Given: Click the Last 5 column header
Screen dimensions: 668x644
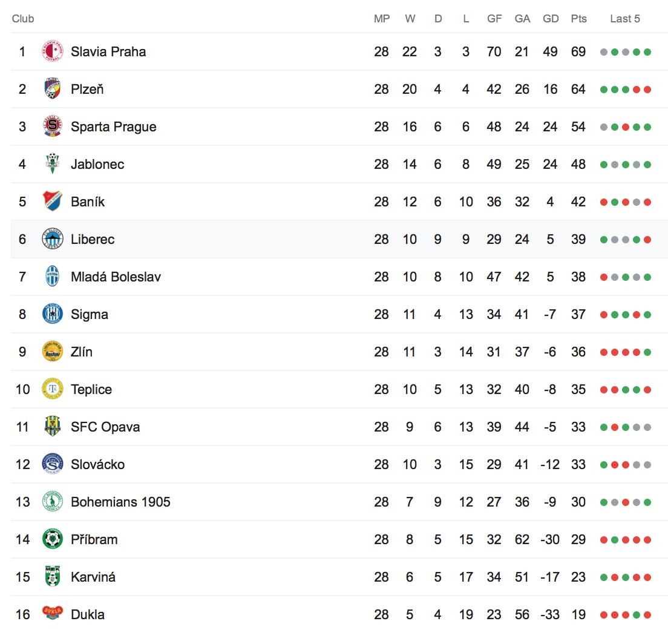Looking at the screenshot, I should (625, 19).
